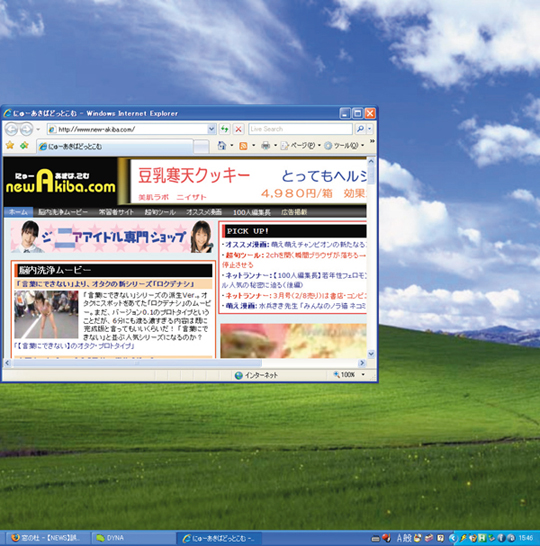Click the Home toolbar icon
The width and height of the screenshot is (540, 546).
click(x=221, y=146)
